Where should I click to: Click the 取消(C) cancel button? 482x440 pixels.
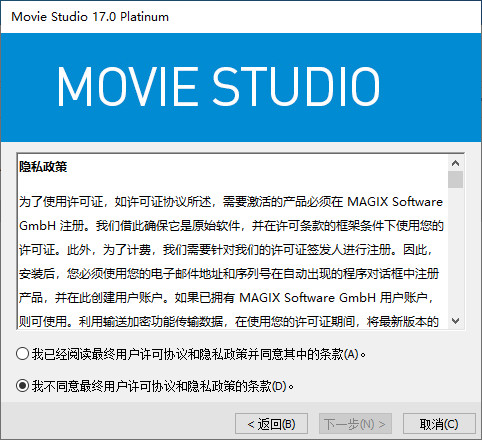(x=439, y=424)
